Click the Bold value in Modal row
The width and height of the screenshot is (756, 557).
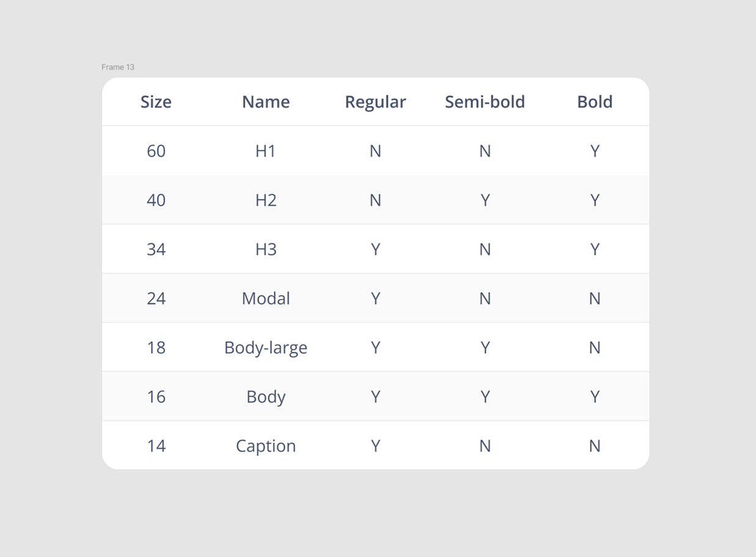pos(595,298)
